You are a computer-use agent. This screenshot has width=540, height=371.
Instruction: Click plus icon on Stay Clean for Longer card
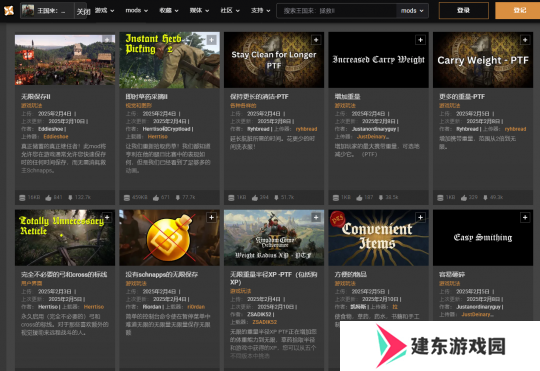316,40
